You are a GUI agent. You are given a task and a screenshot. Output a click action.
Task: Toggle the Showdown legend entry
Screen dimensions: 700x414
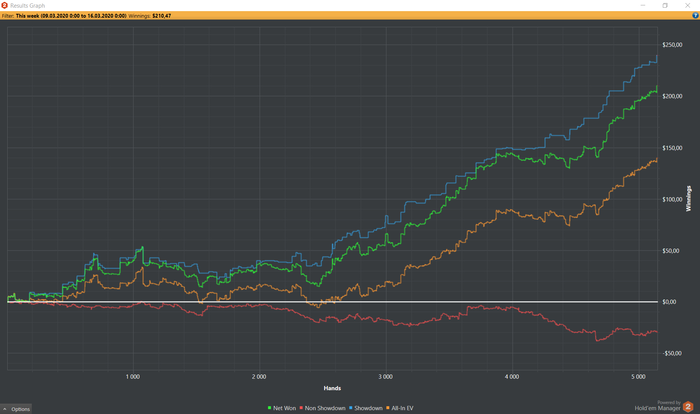[366, 408]
